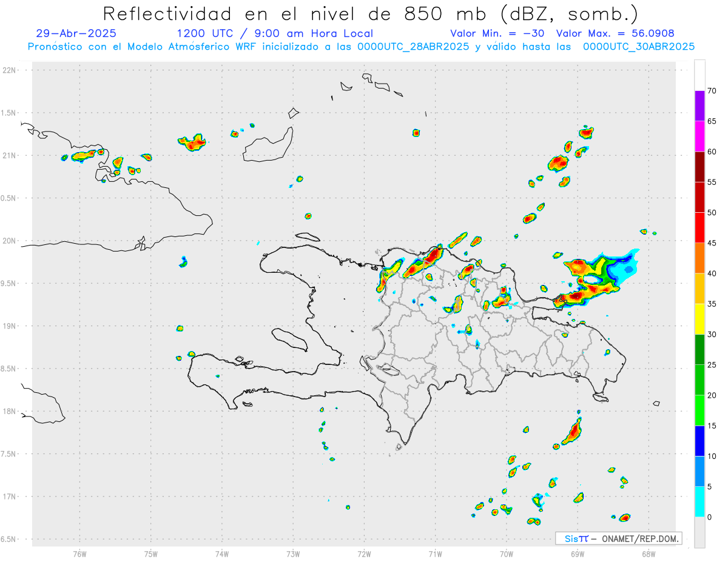Click the colorbar tick label '50'
Image resolution: width=728 pixels, height=562 pixels.
point(712,213)
